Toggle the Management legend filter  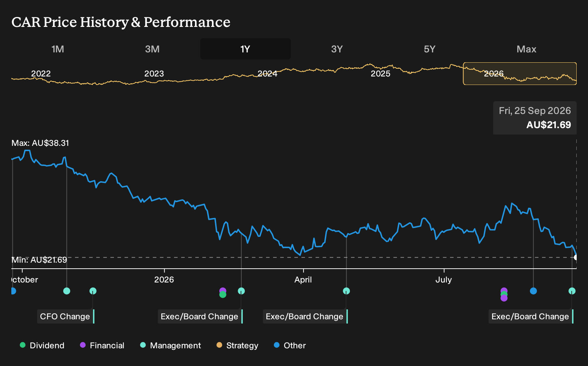point(171,345)
